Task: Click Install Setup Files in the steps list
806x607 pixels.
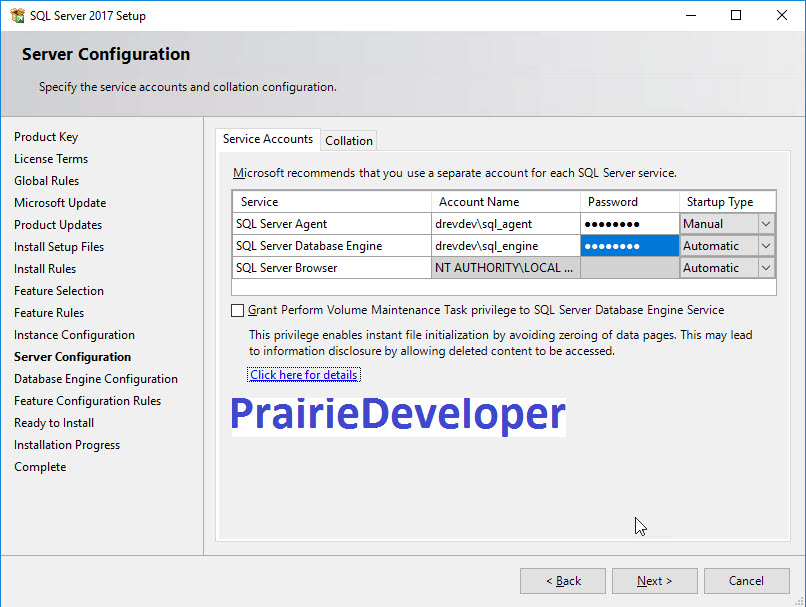Action: 59,247
